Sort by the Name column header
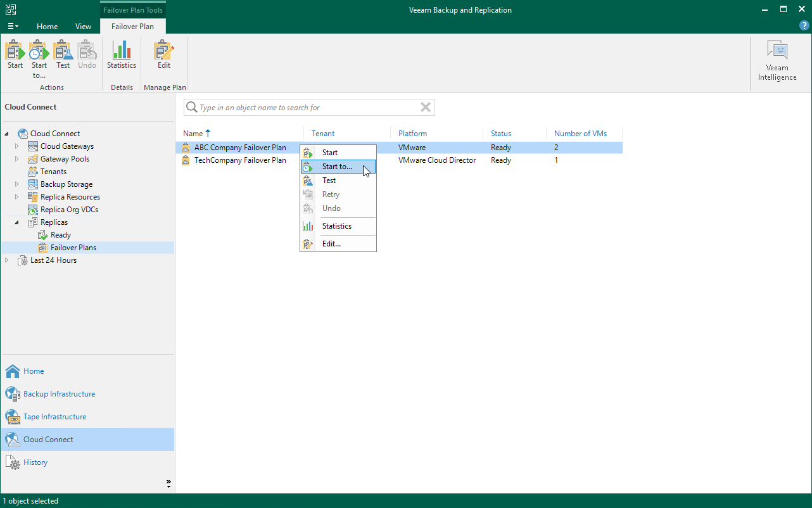 click(193, 133)
